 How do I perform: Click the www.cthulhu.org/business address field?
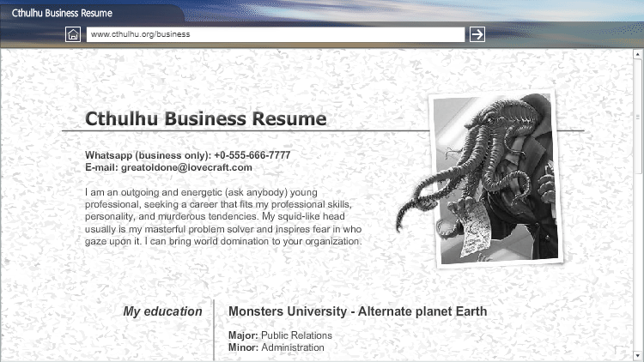(x=276, y=34)
